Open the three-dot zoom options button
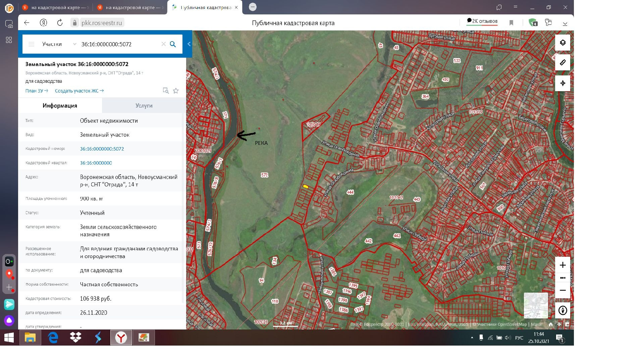644x362 pixels. 562,278
